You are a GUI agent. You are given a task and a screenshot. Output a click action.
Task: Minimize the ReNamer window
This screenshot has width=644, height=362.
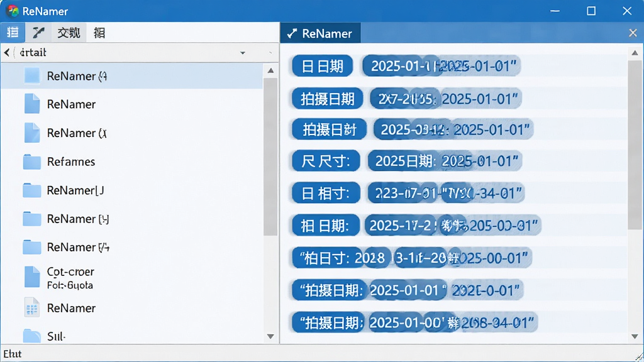pyautogui.click(x=555, y=11)
